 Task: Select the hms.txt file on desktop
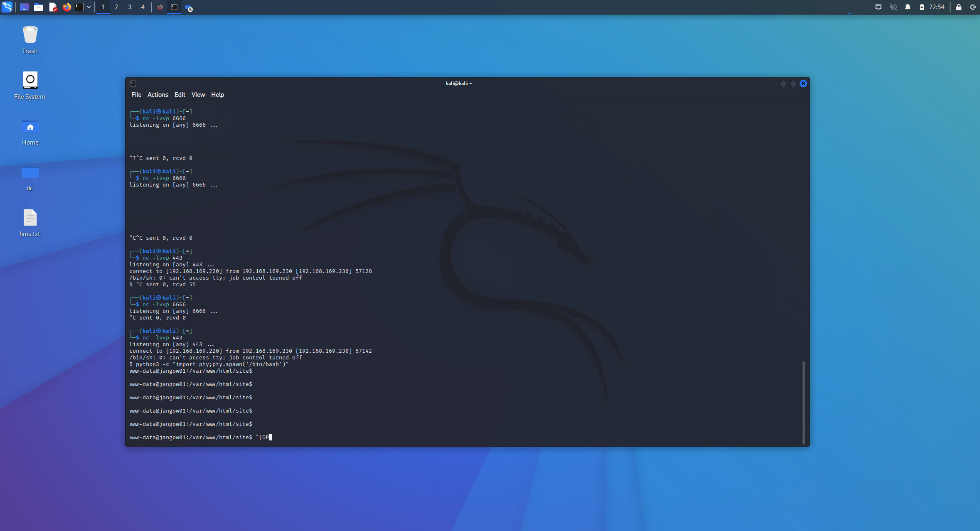click(30, 223)
